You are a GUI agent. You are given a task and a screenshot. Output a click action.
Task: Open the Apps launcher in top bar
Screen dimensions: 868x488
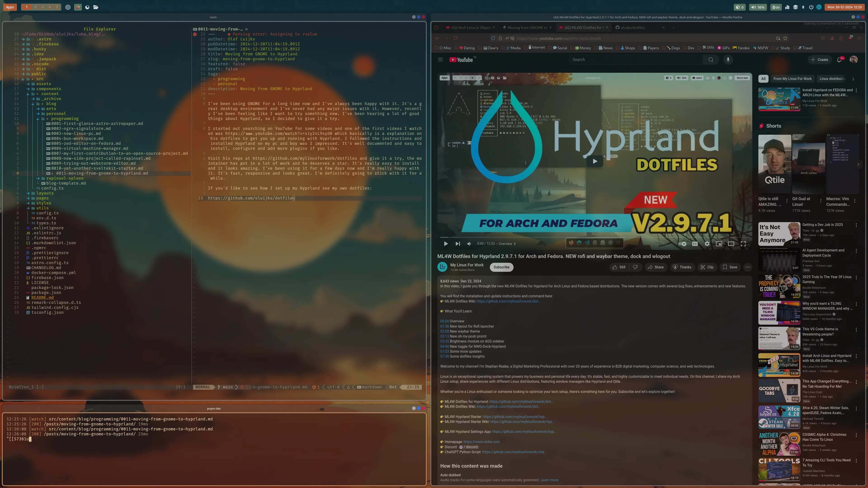point(10,7)
